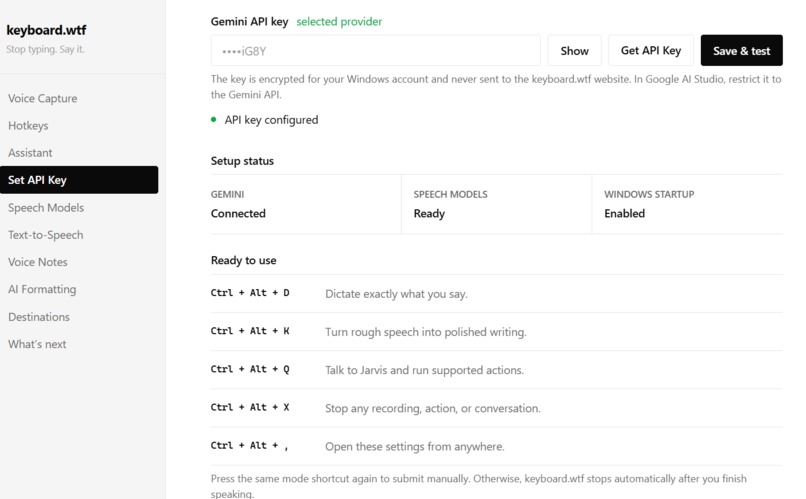Click the keyboard.wtf logo title
The width and height of the screenshot is (806, 499).
tap(46, 30)
